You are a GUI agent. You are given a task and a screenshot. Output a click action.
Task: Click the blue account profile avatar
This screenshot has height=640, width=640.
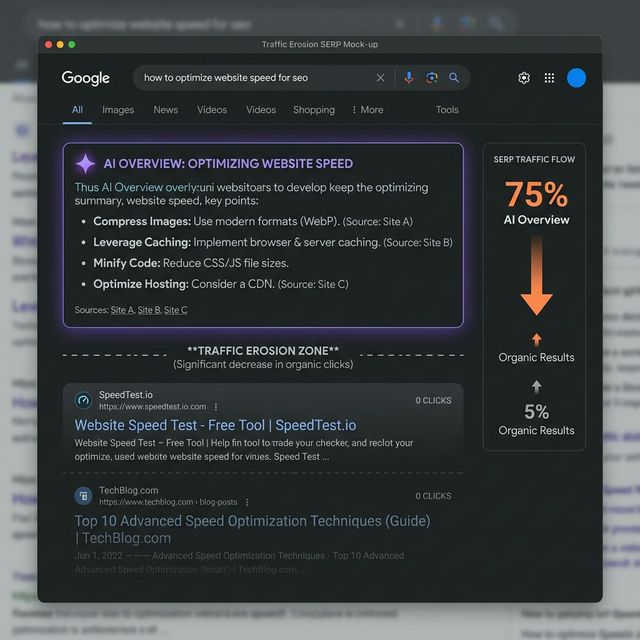click(x=576, y=78)
